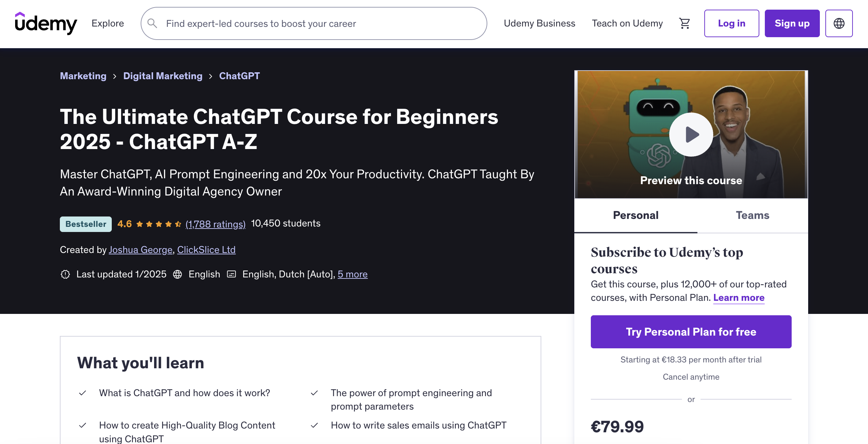
Task: Click the clock icon beside Last updated
Action: point(65,274)
